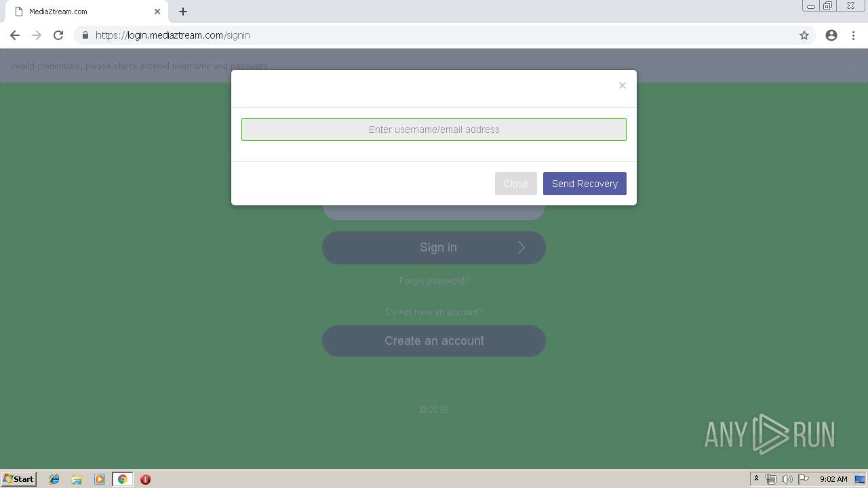Reload the page with refresh icon
This screenshot has width=868, height=488.
pyautogui.click(x=58, y=35)
